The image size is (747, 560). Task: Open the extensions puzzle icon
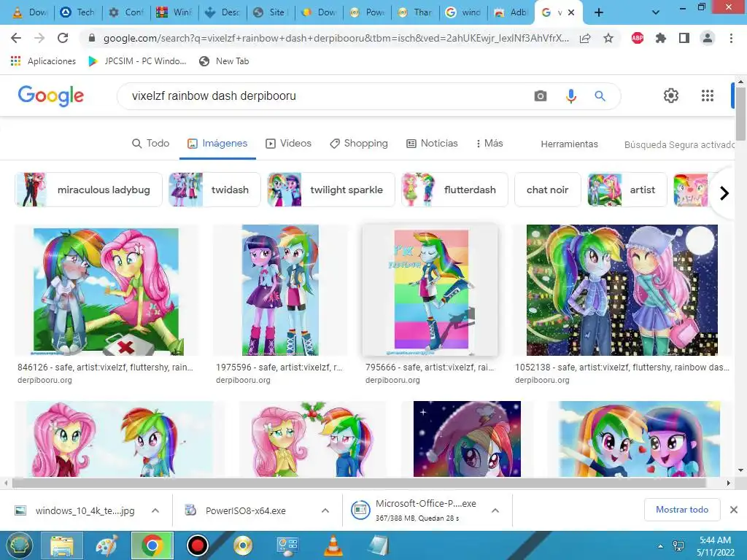(x=661, y=38)
